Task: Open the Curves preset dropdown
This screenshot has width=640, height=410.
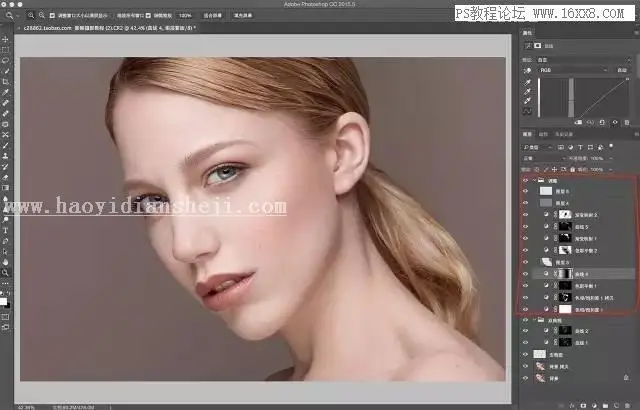Action: (584, 60)
